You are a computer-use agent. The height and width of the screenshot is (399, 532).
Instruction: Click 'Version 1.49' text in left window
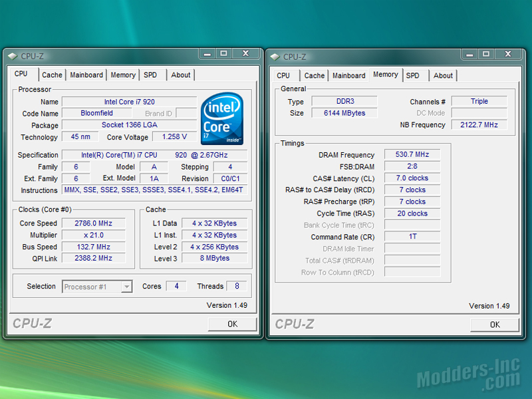click(x=227, y=305)
